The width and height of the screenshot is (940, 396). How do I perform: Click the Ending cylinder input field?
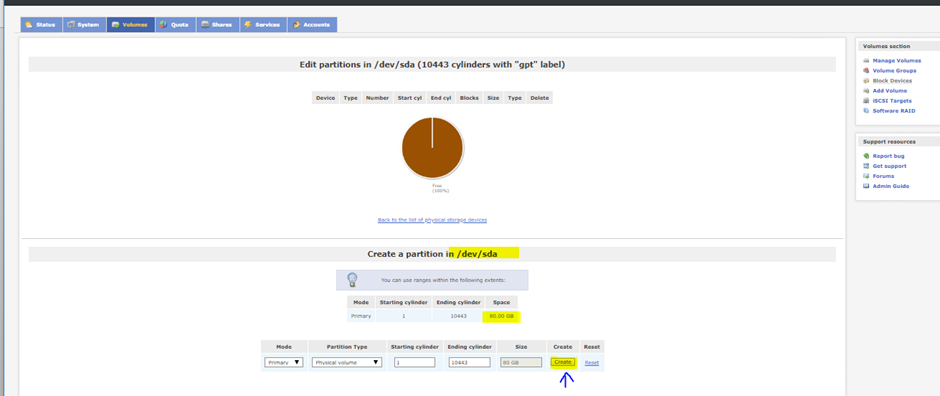click(x=470, y=362)
